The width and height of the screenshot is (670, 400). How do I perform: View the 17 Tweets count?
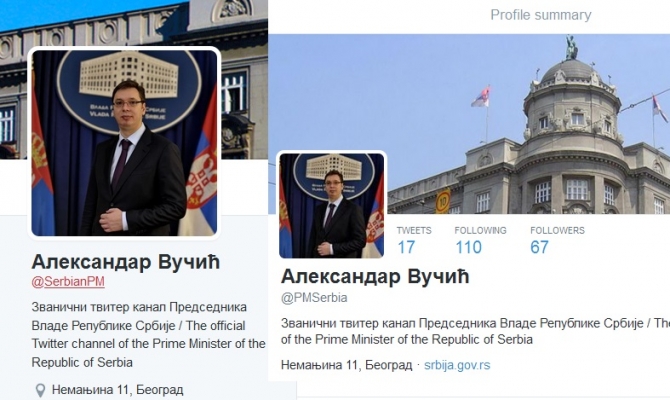coord(414,241)
